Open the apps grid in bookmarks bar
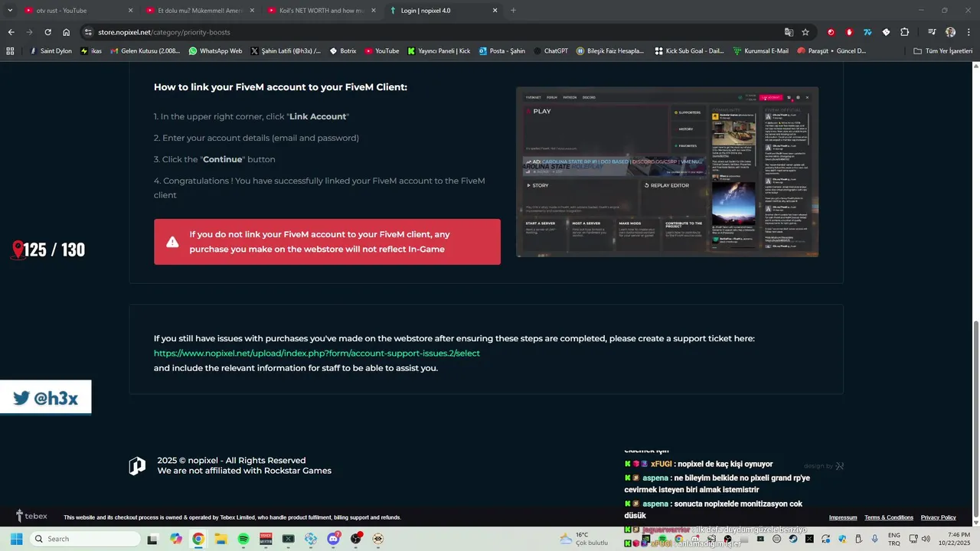This screenshot has width=980, height=551. tap(10, 51)
